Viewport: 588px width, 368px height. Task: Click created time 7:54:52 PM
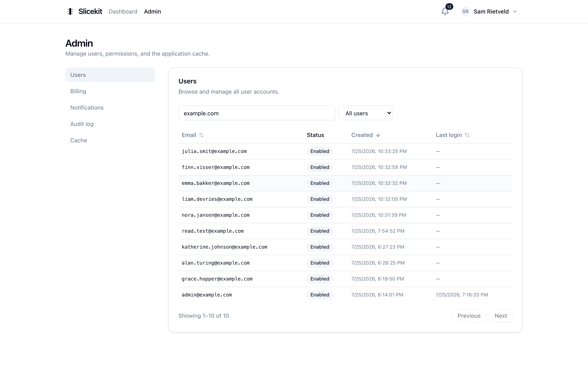pyautogui.click(x=378, y=231)
